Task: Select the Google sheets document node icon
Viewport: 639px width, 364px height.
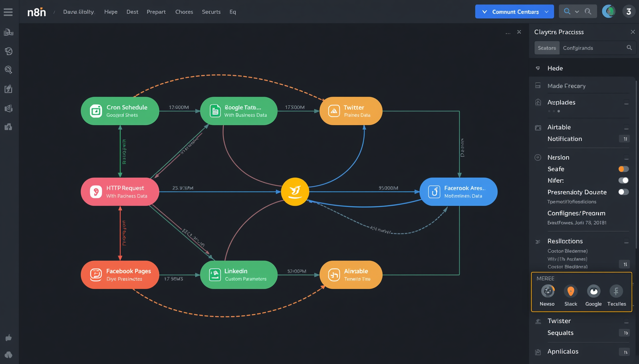Action: (x=215, y=111)
